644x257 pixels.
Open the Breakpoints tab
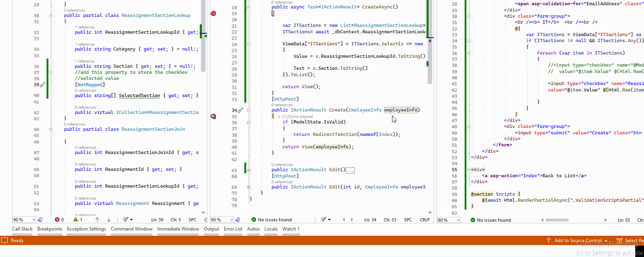[x=50, y=229]
